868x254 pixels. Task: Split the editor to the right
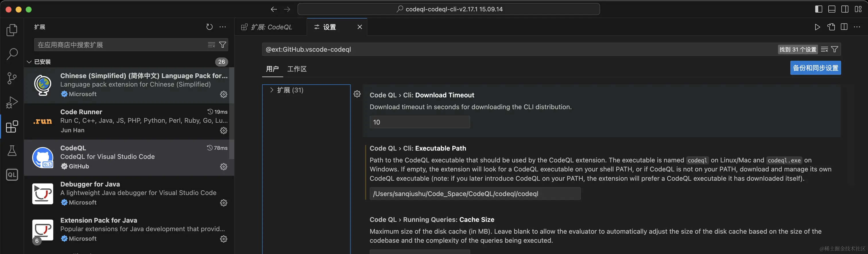(x=844, y=27)
